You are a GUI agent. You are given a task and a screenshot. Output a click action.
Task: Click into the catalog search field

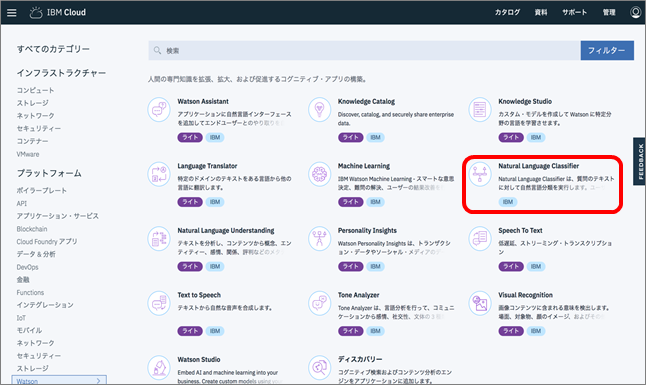[364, 50]
